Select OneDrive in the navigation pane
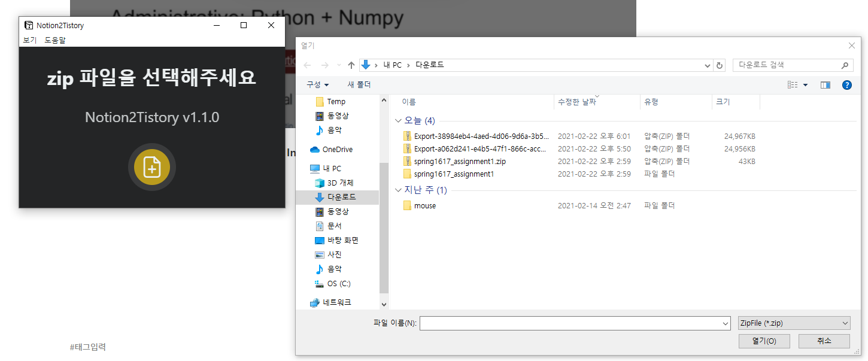Screen dimensions: 868x361 point(338,150)
